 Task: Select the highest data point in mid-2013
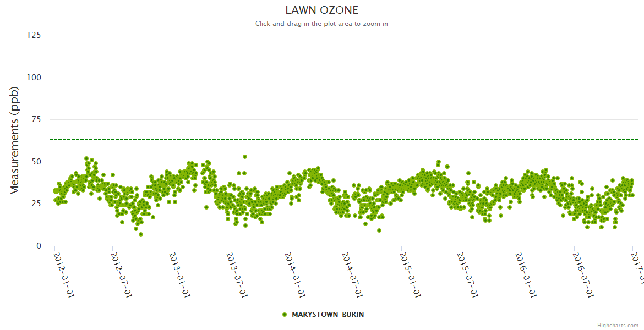pos(245,157)
